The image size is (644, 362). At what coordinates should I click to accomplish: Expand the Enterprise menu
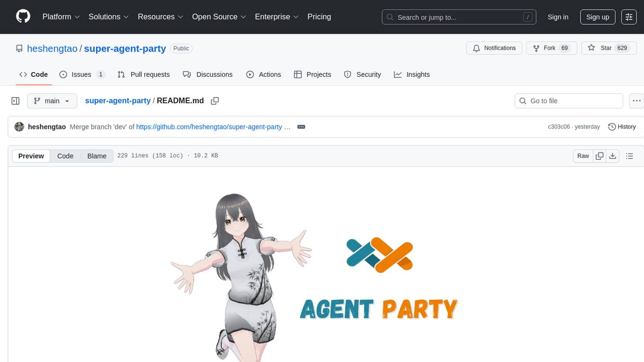[277, 17]
